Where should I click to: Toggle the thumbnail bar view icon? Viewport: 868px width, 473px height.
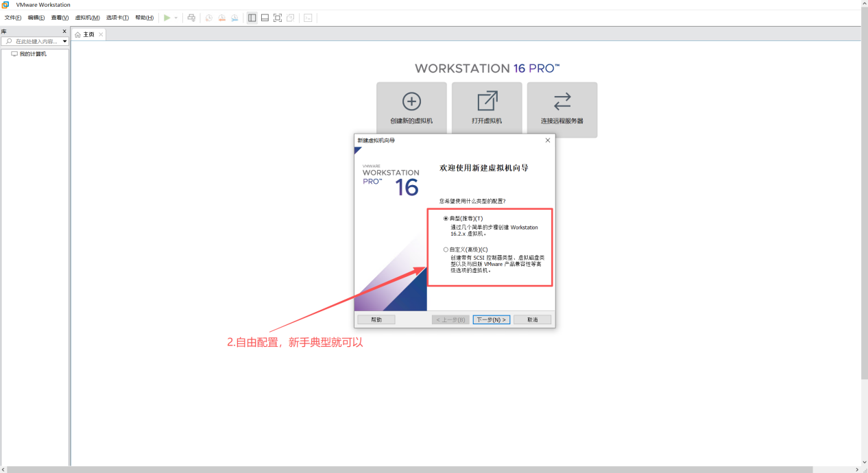[265, 18]
